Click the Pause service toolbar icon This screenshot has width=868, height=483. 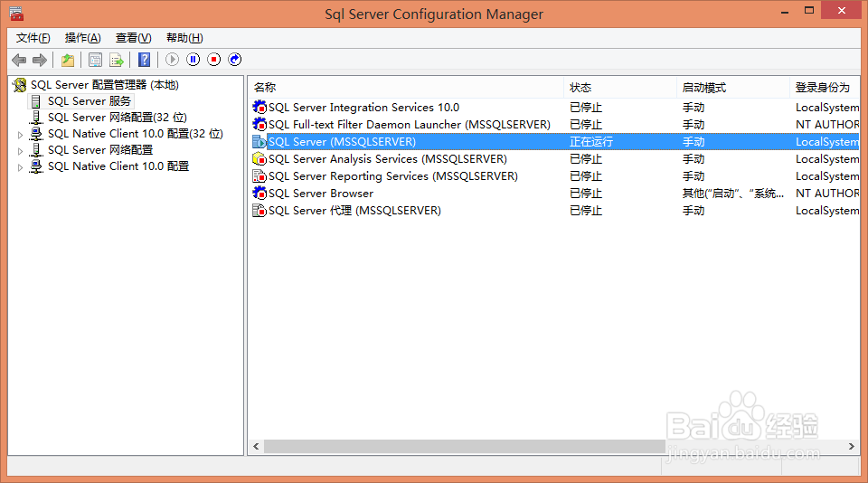point(193,60)
